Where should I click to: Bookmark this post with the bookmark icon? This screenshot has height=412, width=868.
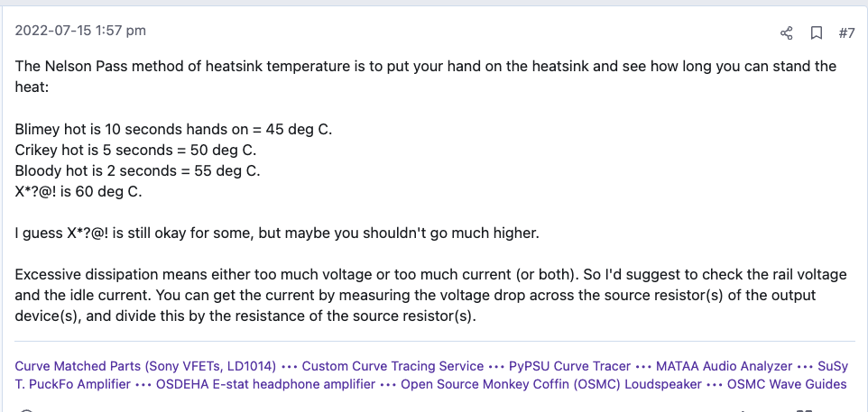coord(816,33)
